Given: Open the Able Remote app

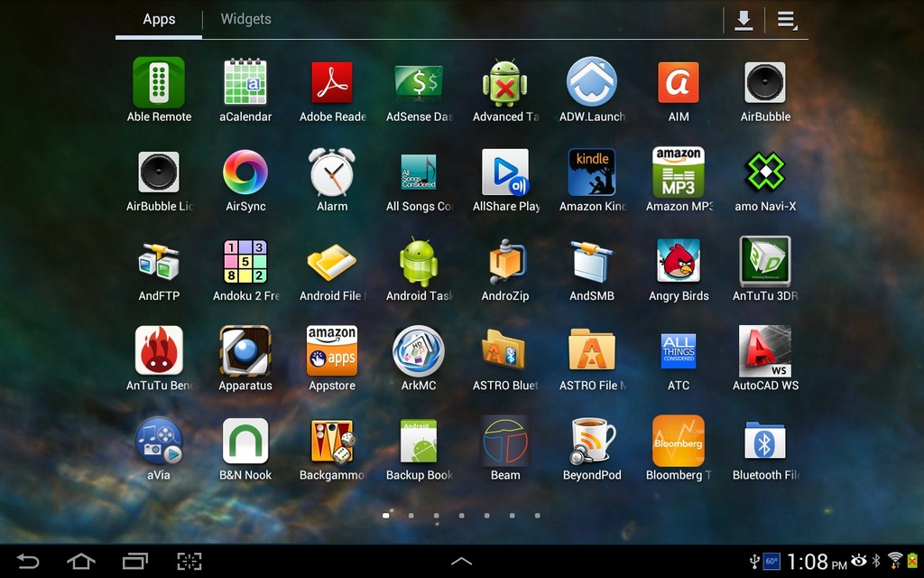Looking at the screenshot, I should click(159, 83).
